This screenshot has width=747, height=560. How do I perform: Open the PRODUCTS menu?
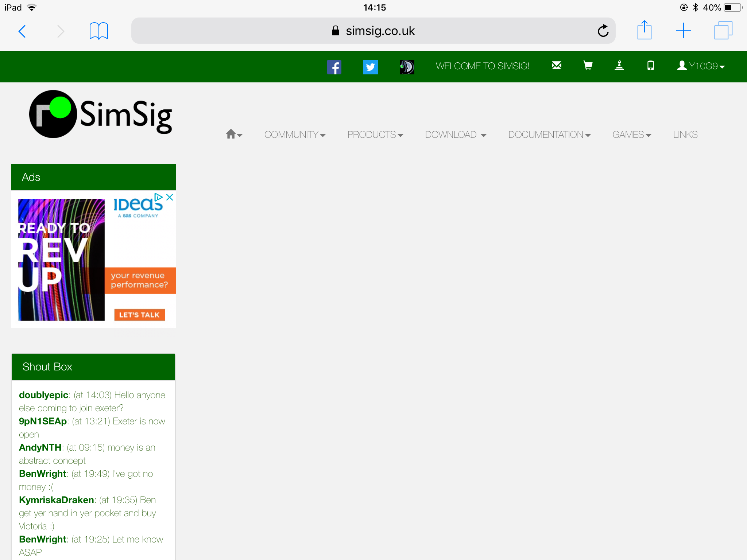point(375,135)
